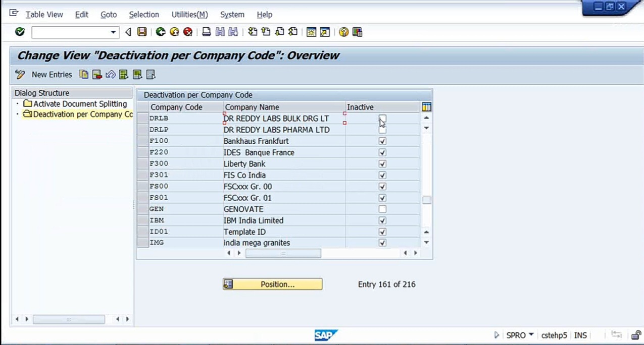This screenshot has width=644, height=345.
Task: Uncheck Inactive for IMG india mega granites
Action: pos(382,243)
